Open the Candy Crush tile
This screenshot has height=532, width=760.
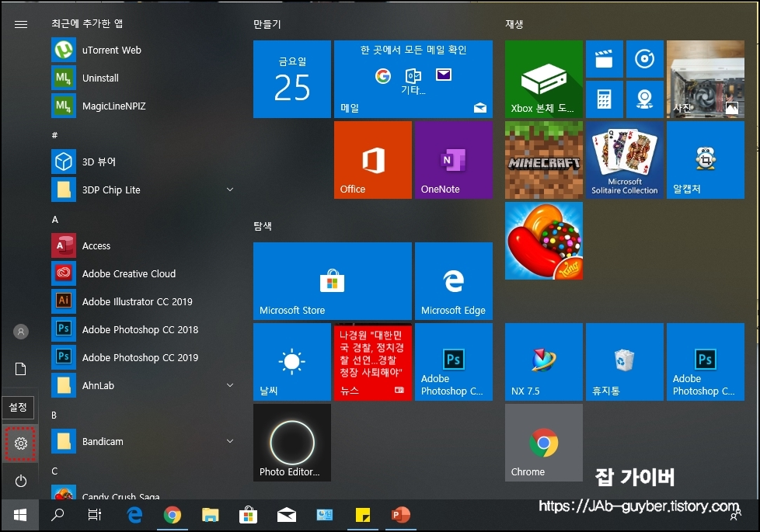point(544,241)
